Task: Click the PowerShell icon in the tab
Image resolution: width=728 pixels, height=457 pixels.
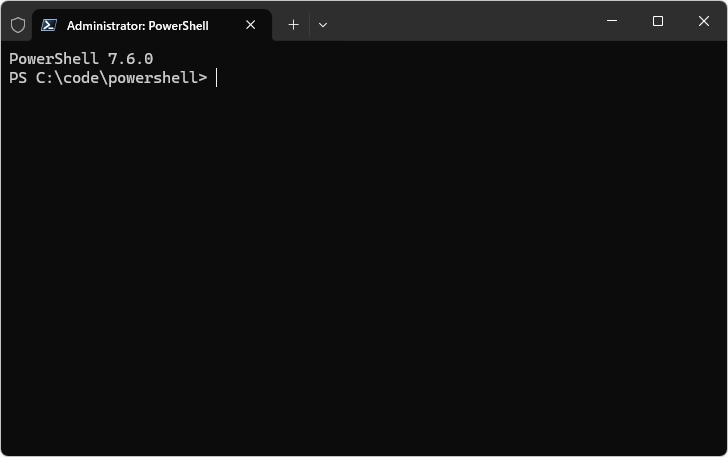Action: click(x=48, y=25)
